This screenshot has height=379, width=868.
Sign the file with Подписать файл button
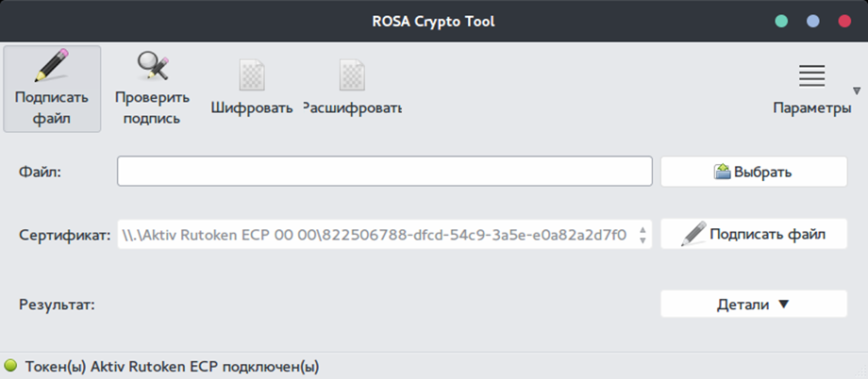tap(754, 234)
